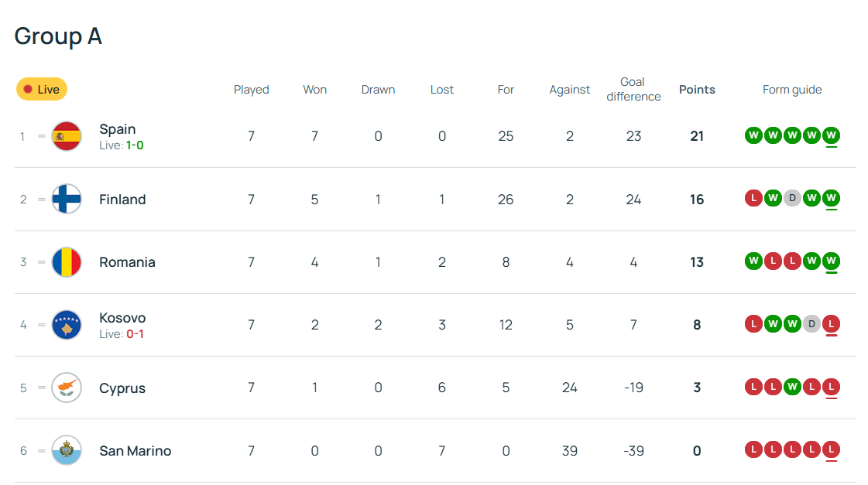
Task: Open the Finland team link
Action: point(122,200)
